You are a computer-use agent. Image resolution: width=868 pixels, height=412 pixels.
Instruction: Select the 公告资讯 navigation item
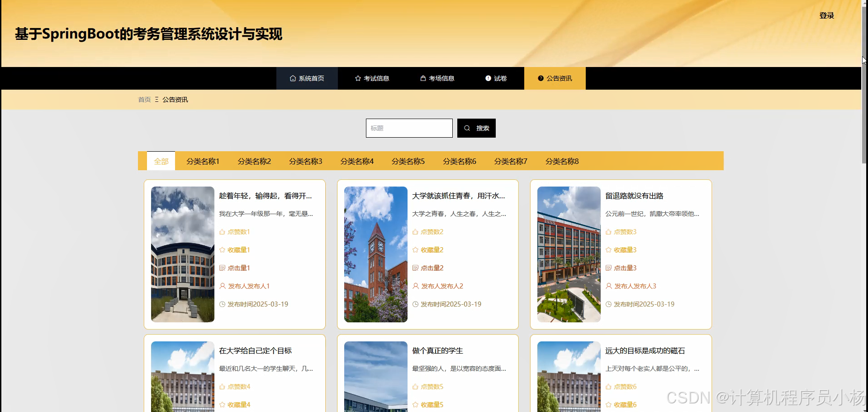[555, 78]
